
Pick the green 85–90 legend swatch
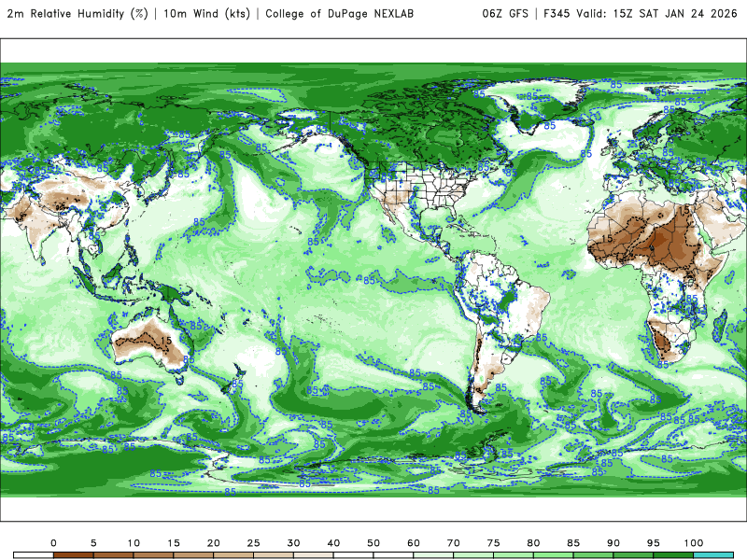[x=594, y=555]
